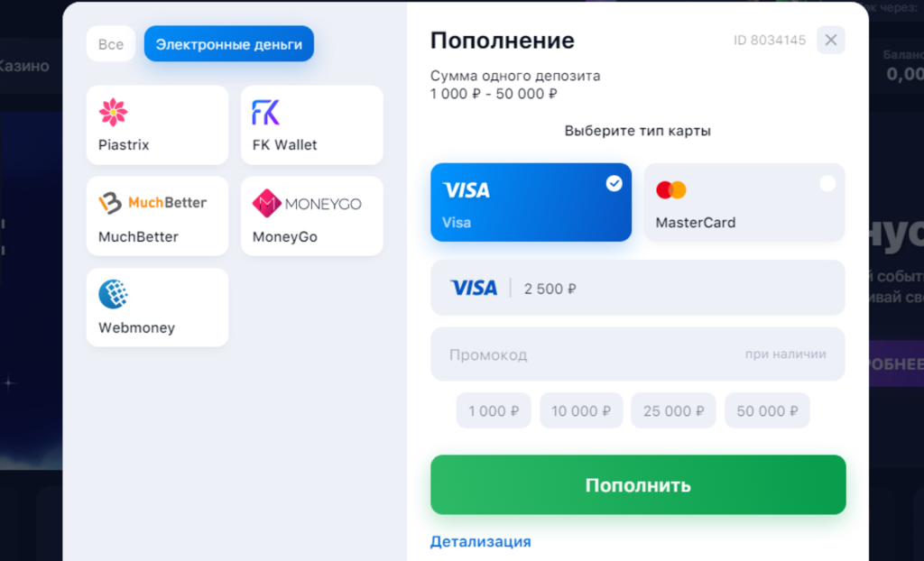Choose the FK Wallet logo
Viewport: 924px width, 561px height.
tap(266, 112)
